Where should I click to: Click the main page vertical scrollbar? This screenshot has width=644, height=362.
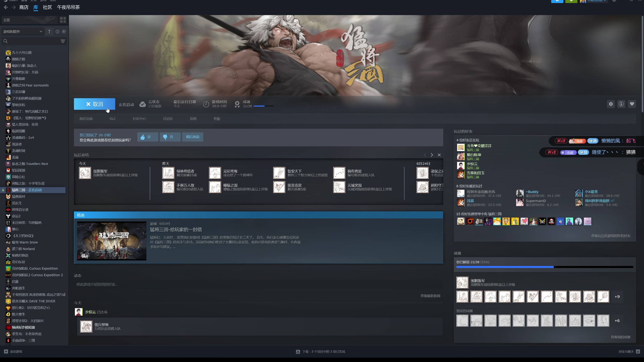tap(642, 64)
